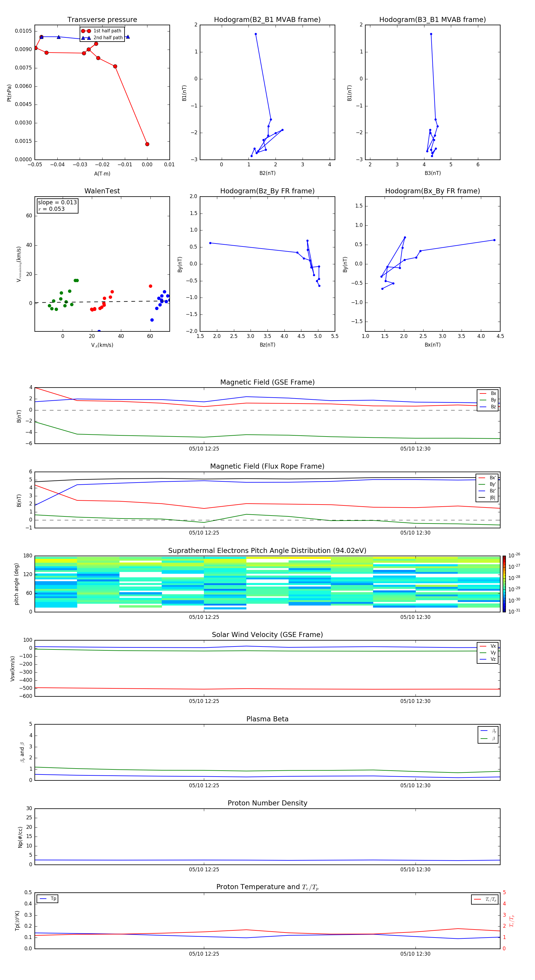Screen dimensions: 535x980
Task: Click '05/10 12:30' tick under proton temperature plot
Action: (416, 954)
